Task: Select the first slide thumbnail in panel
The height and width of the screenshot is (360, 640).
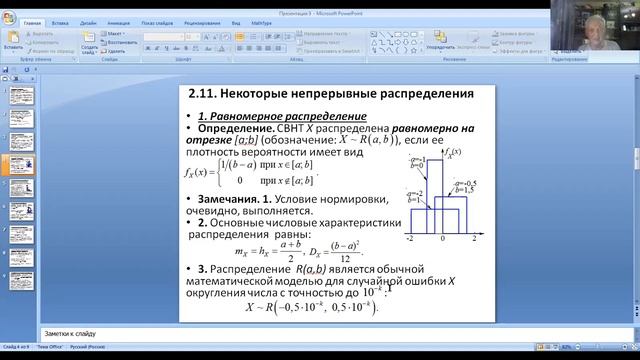Action: (22, 96)
